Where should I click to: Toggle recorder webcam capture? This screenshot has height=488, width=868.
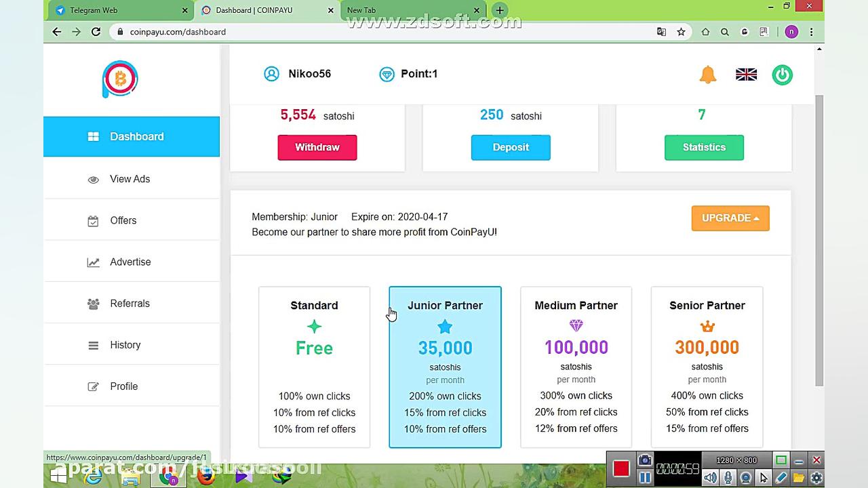[746, 478]
